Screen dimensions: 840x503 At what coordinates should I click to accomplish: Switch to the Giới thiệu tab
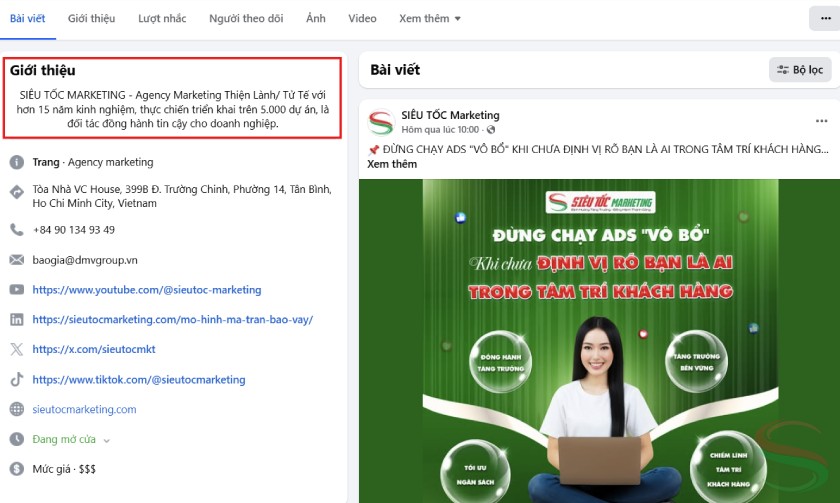point(91,18)
